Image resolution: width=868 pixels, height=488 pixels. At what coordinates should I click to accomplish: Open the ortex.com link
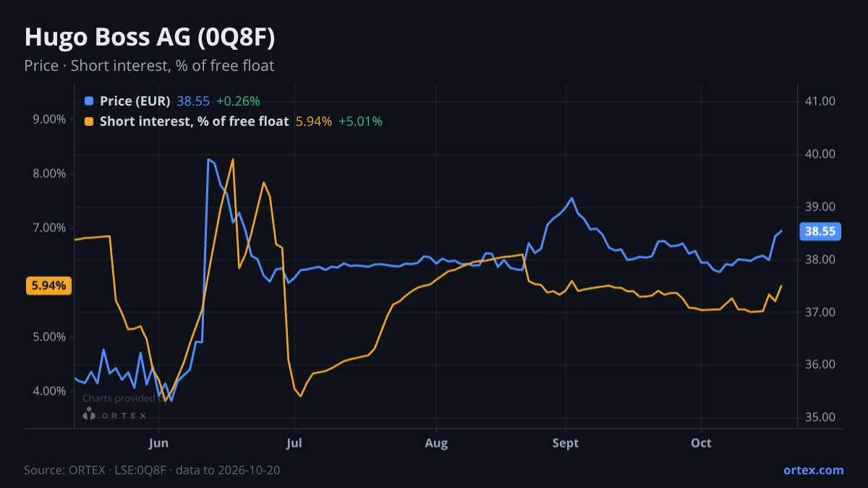814,470
